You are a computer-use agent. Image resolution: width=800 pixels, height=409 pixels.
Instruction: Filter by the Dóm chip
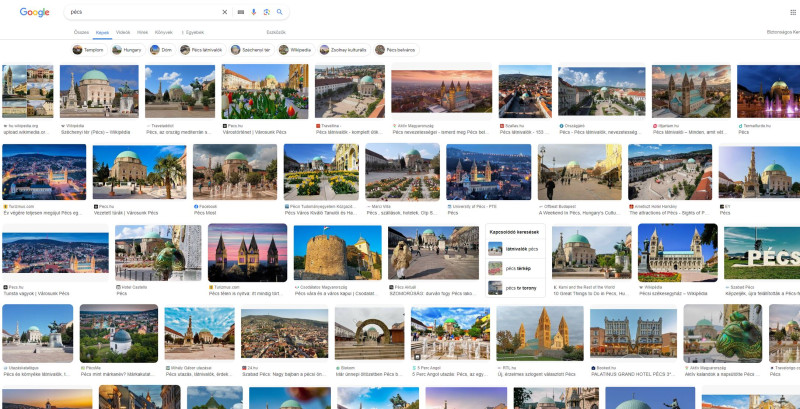coord(162,50)
